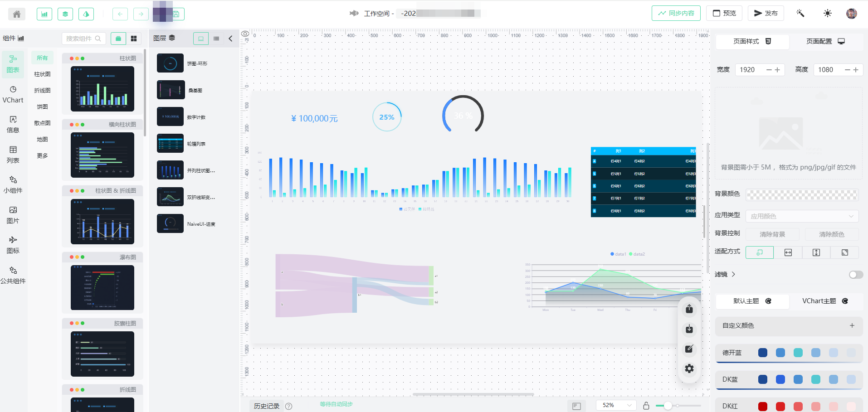This screenshot has height=412, width=868.
Task: Select the 小组件 widgets sidebar icon
Action: click(13, 185)
